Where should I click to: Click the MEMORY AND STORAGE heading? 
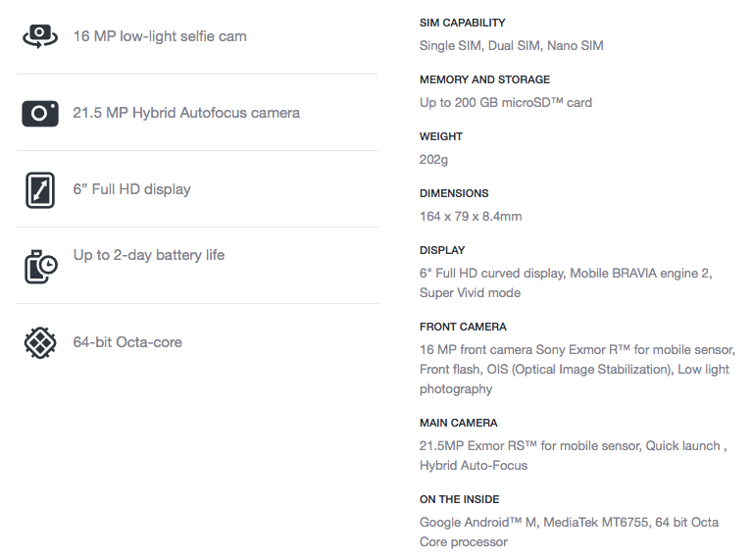[x=484, y=79]
